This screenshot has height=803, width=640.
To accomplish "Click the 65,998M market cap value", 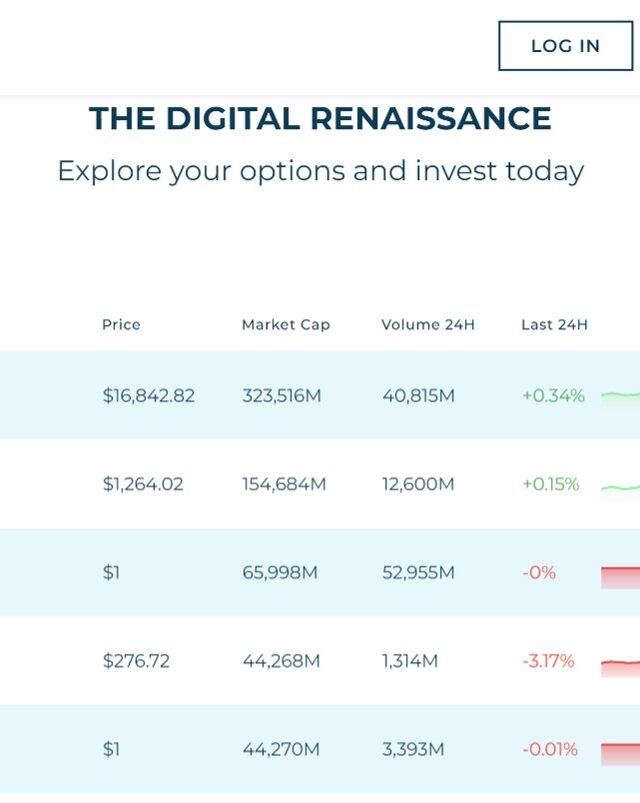I will pyautogui.click(x=279, y=573).
